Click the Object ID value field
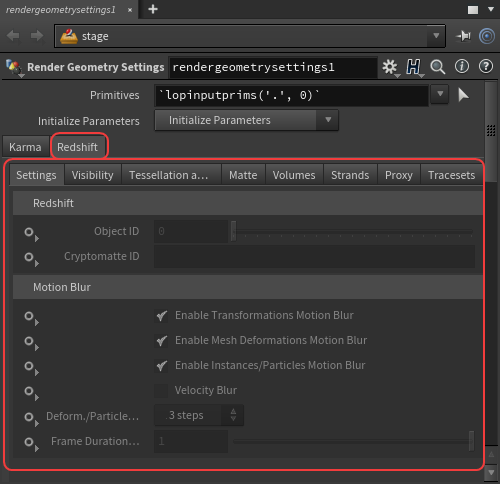 point(191,231)
